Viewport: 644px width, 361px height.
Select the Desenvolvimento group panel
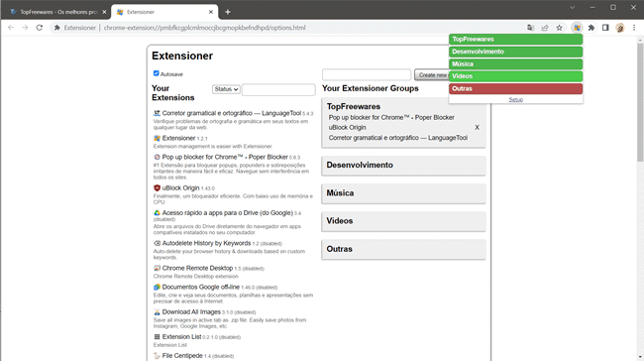click(x=403, y=166)
